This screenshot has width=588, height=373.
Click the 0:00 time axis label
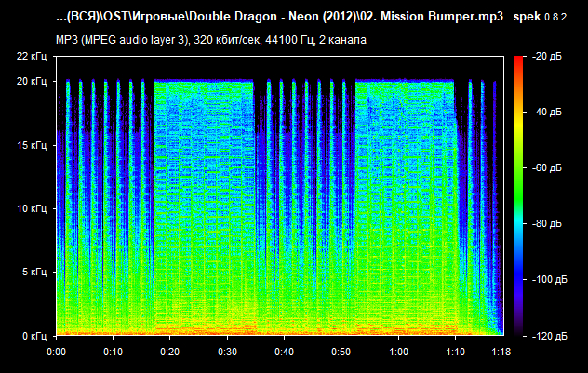[x=56, y=352]
